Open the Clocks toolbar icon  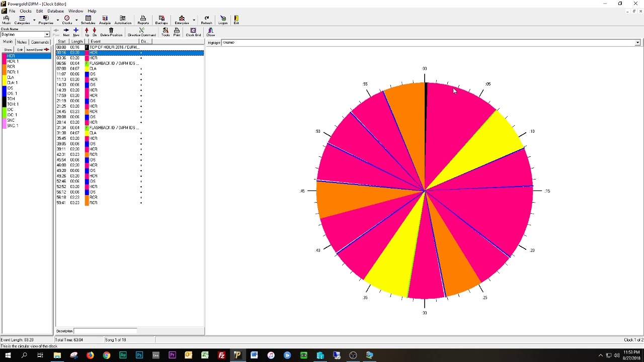[67, 20]
